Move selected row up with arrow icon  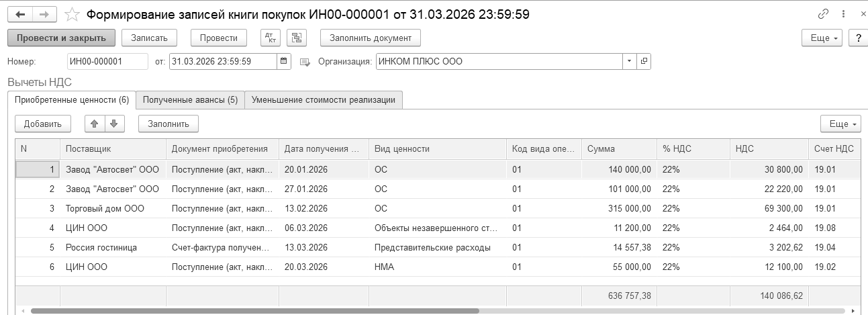pyautogui.click(x=95, y=124)
